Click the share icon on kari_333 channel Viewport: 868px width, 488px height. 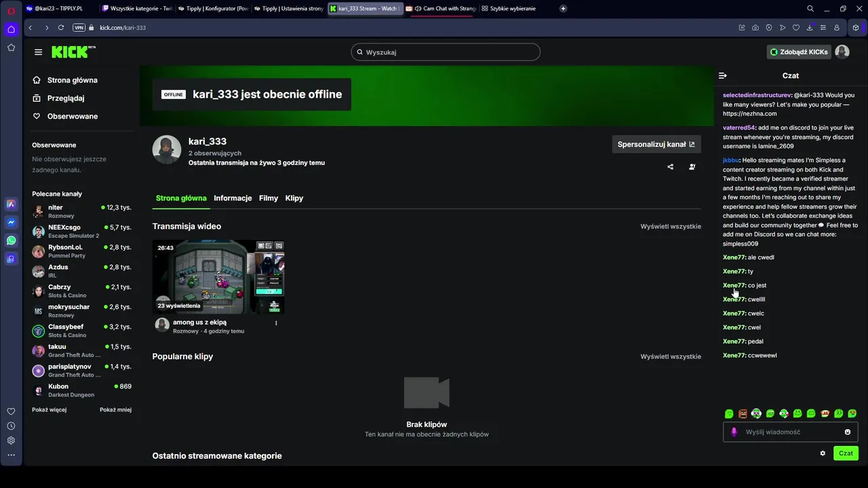(x=671, y=167)
